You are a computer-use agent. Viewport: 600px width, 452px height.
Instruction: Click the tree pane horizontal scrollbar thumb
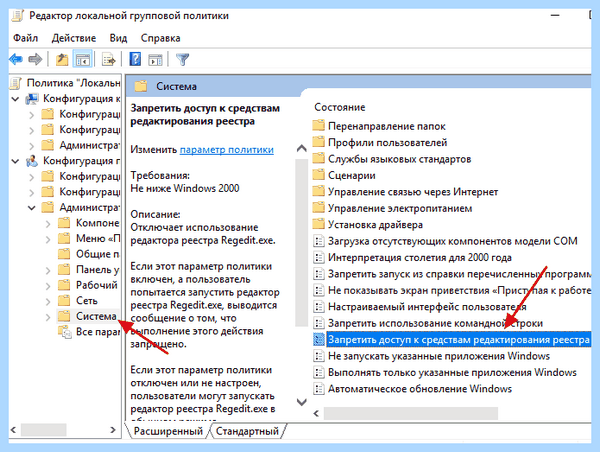[44, 430]
